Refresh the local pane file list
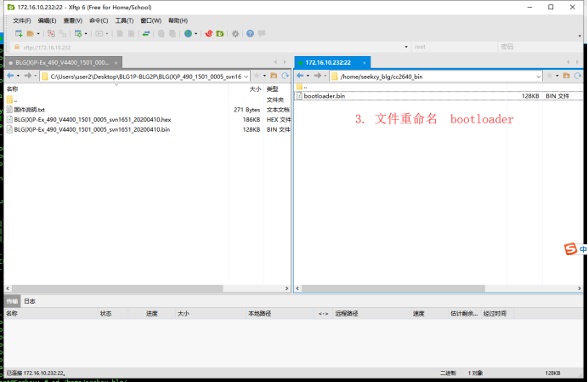The width and height of the screenshot is (588, 382). pyautogui.click(x=286, y=76)
